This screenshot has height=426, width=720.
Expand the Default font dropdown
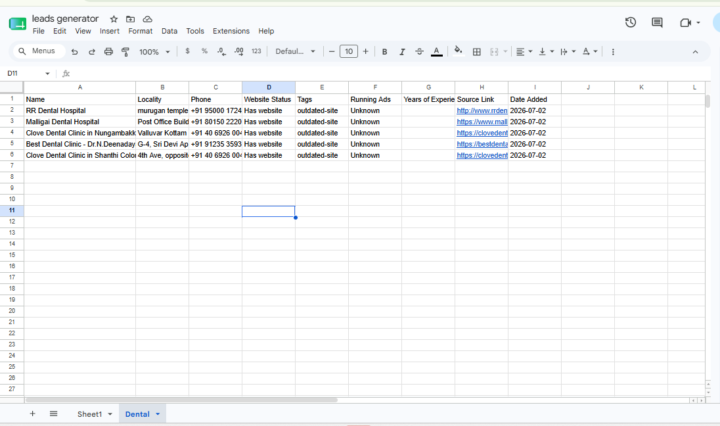(295, 51)
